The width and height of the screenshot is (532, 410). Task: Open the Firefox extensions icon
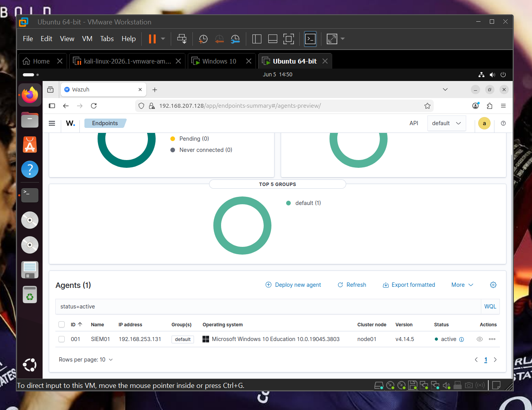coord(489,106)
